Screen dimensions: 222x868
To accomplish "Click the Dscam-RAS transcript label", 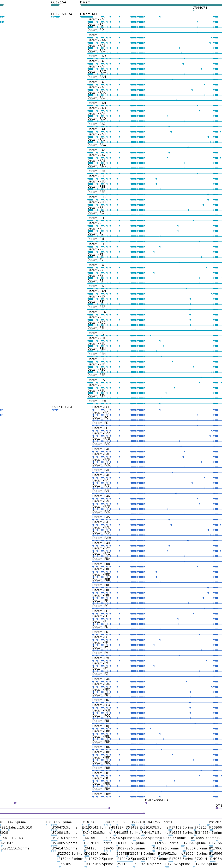I will (96, 124).
